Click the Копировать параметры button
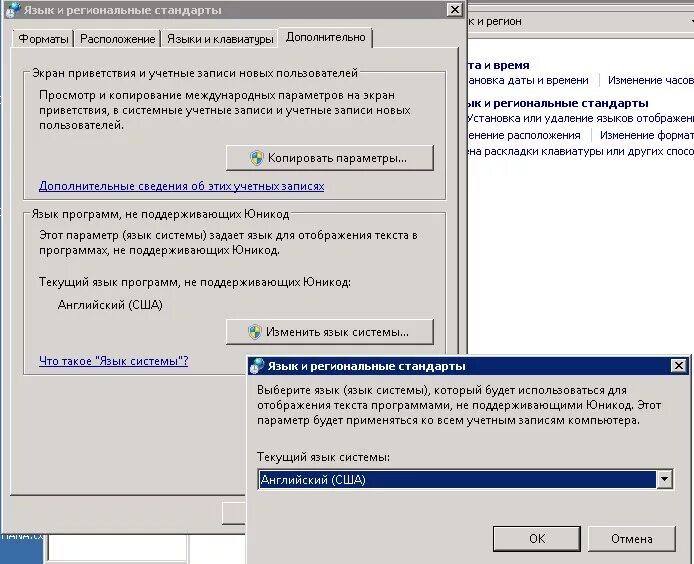The height and width of the screenshot is (564, 694). click(x=330, y=158)
